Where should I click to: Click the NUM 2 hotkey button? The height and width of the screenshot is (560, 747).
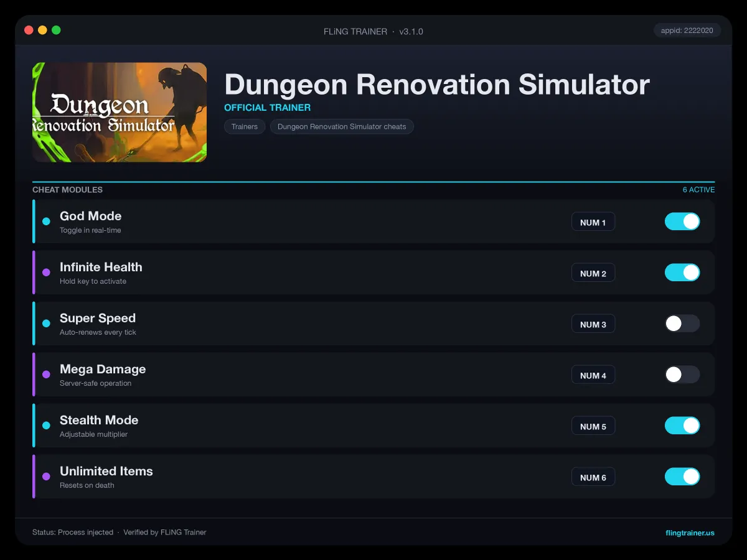[x=593, y=273]
